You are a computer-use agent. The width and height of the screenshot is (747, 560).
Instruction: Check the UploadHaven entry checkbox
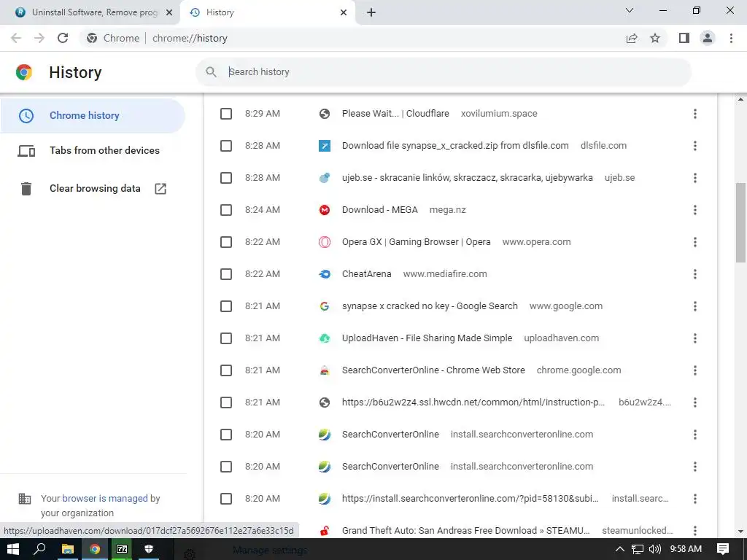tap(226, 338)
